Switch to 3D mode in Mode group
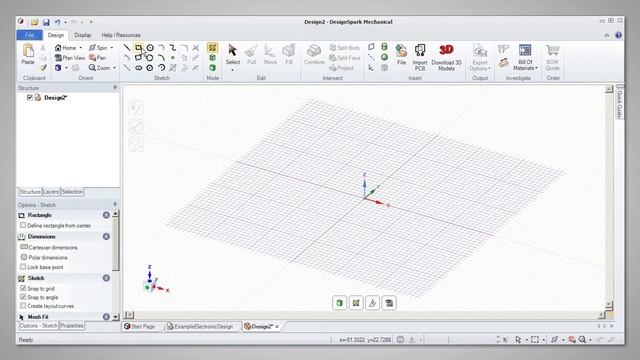Viewport: 640px width, 360px height. 212,68
